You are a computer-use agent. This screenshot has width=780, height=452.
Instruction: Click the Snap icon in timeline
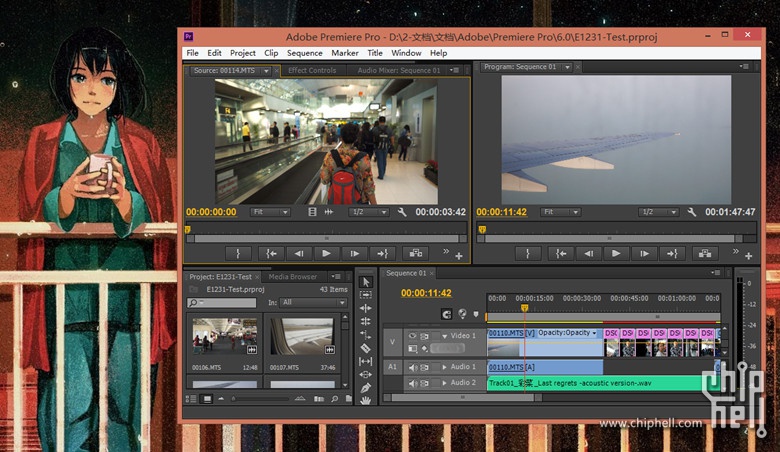[447, 313]
